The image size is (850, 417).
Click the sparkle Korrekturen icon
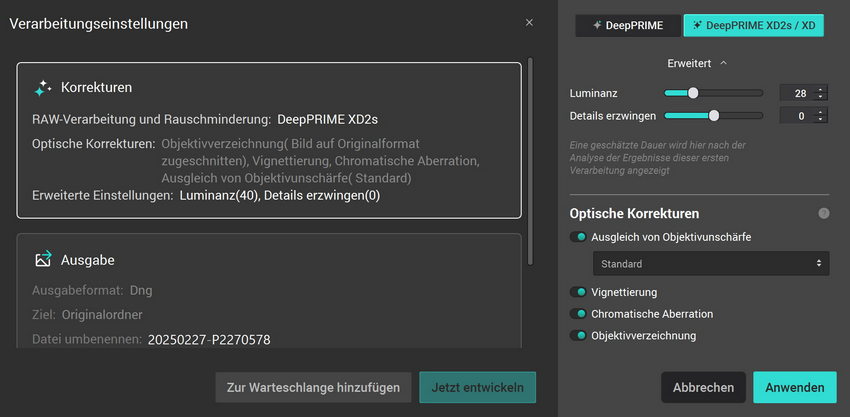pos(43,88)
